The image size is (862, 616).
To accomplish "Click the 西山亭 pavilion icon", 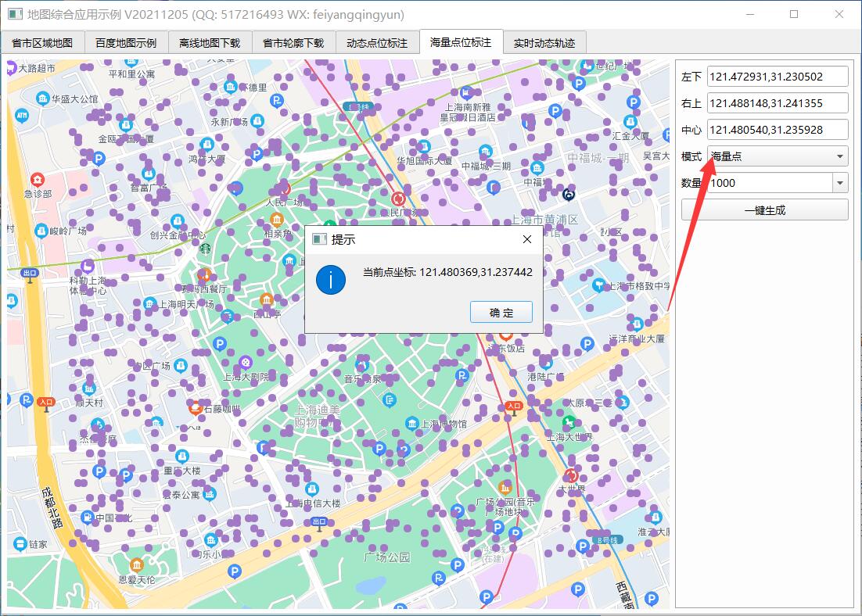I will (267, 300).
